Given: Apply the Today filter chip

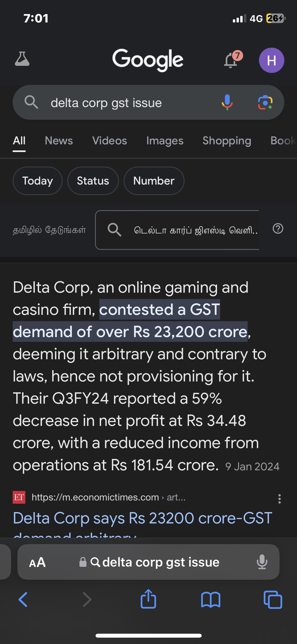Looking at the screenshot, I should [x=37, y=181].
